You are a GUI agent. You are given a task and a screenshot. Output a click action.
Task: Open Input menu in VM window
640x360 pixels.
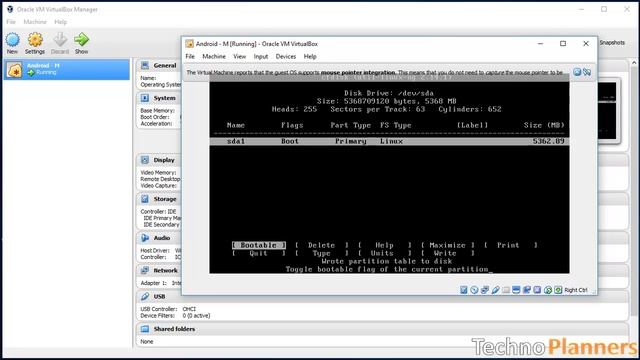(261, 56)
